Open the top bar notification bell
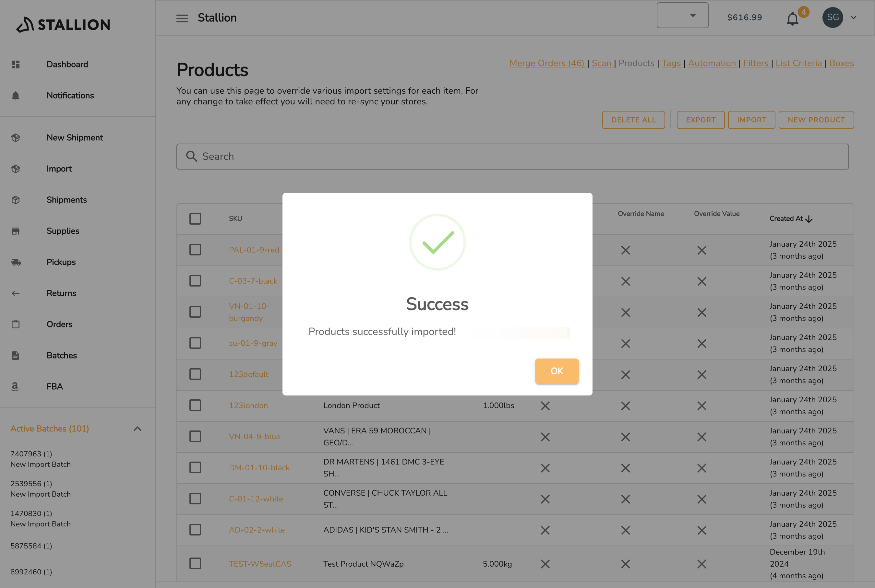This screenshot has height=588, width=875. 792,18
